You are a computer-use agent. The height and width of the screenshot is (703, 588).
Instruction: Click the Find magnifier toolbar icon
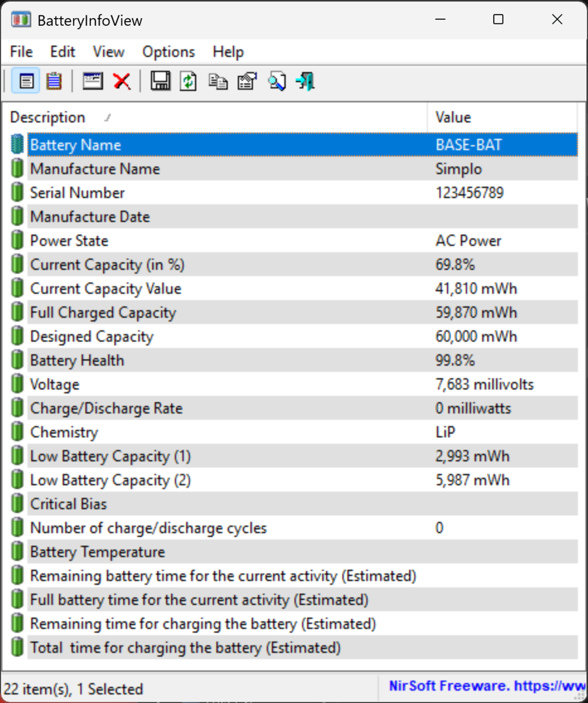(x=276, y=81)
